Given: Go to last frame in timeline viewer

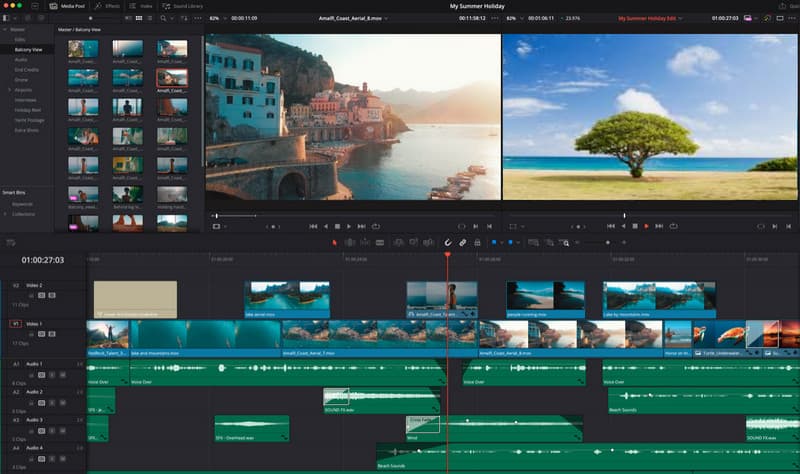Looking at the screenshot, I should click(x=659, y=226).
